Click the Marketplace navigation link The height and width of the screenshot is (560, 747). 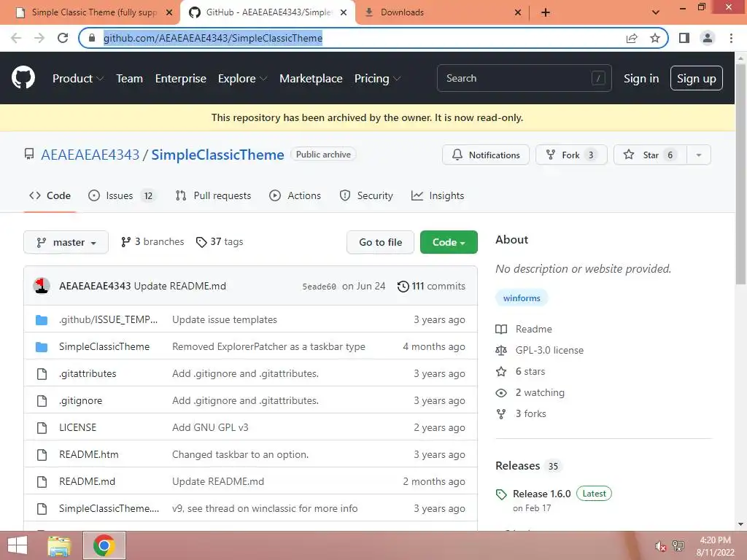pyautogui.click(x=311, y=78)
